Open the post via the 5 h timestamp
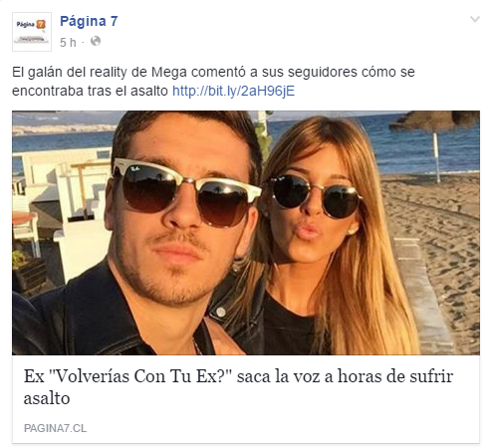The width and height of the screenshot is (487, 448). 68,42
